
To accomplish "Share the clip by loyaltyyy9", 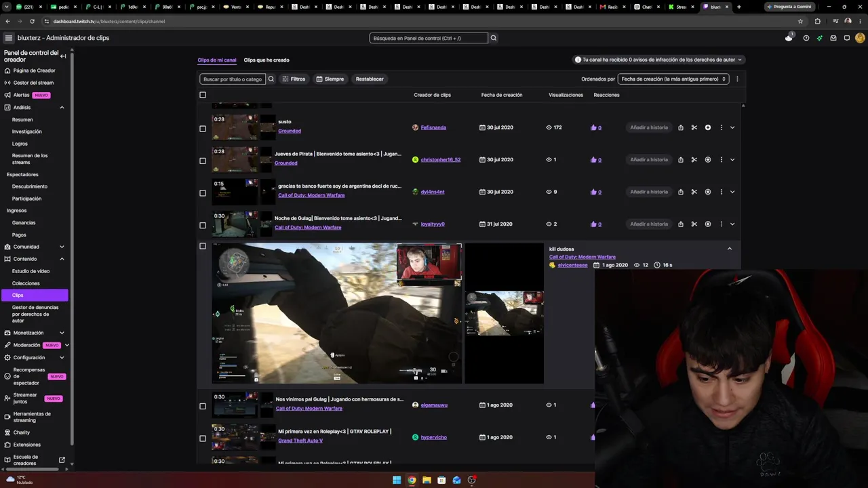I will pyautogui.click(x=681, y=224).
